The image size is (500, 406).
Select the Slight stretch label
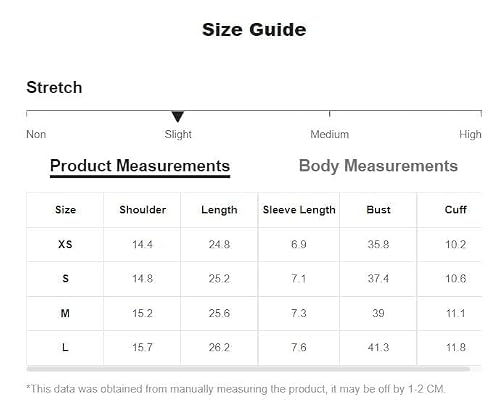[178, 134]
